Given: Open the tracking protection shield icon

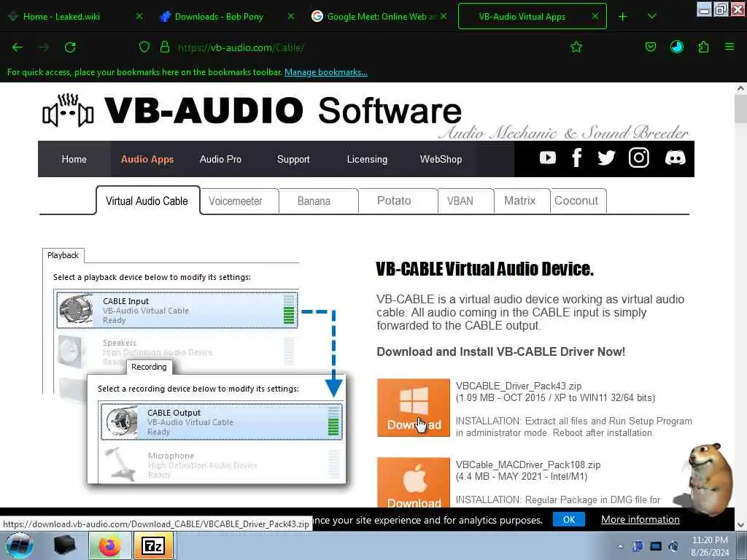Looking at the screenshot, I should coord(144,47).
